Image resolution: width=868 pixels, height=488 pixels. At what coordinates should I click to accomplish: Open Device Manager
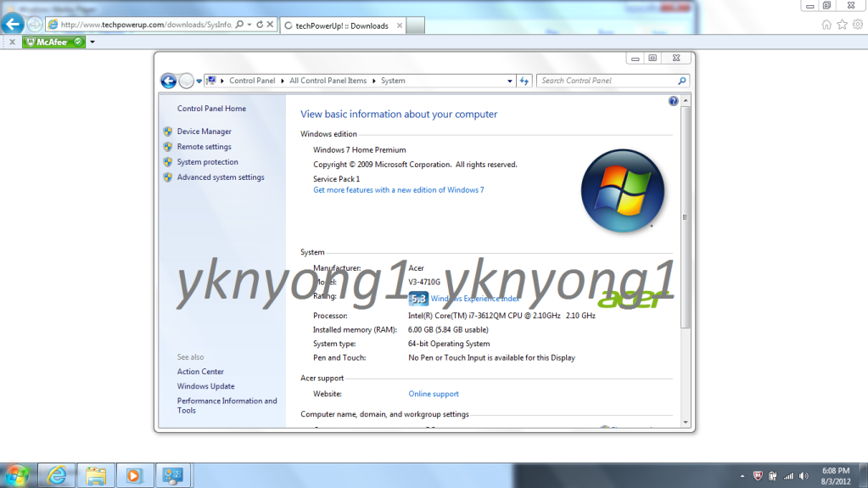coord(204,132)
